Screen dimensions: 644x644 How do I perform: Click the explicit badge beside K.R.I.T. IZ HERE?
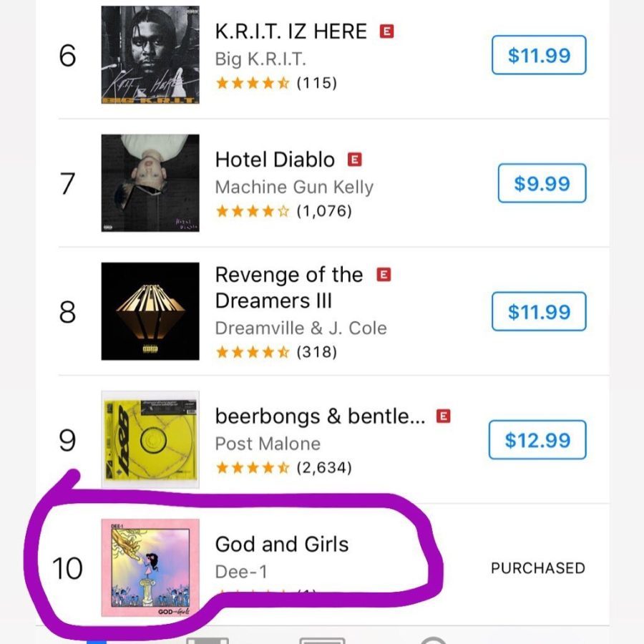(x=386, y=31)
